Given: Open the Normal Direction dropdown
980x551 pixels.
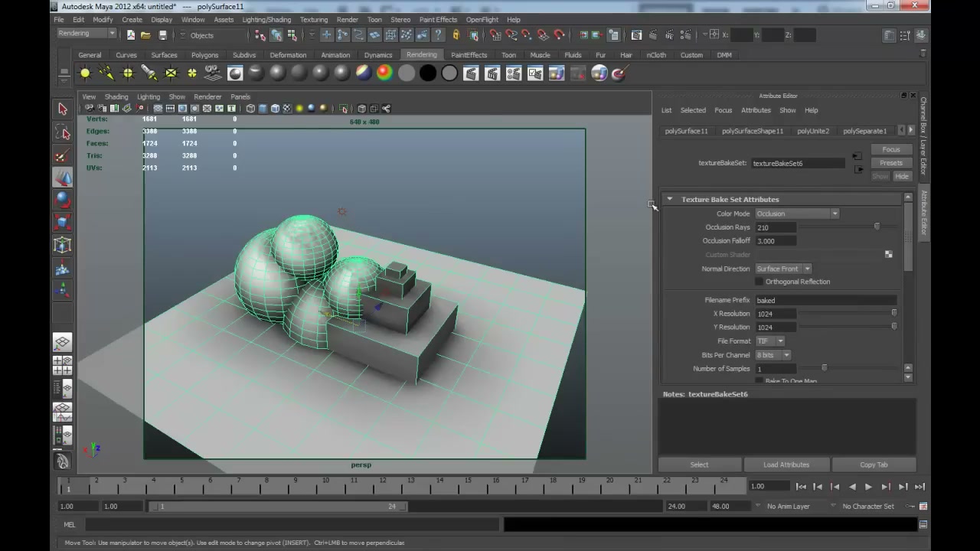Looking at the screenshot, I should 783,269.
